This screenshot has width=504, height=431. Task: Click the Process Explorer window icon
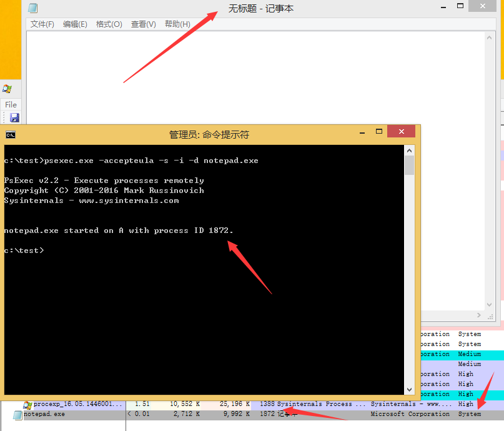[x=7, y=89]
